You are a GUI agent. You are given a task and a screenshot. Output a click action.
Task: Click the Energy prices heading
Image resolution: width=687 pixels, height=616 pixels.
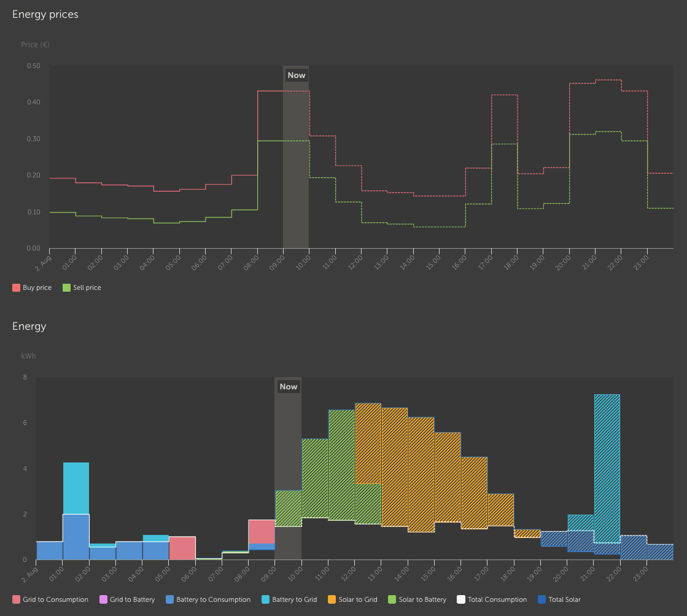pyautogui.click(x=45, y=15)
